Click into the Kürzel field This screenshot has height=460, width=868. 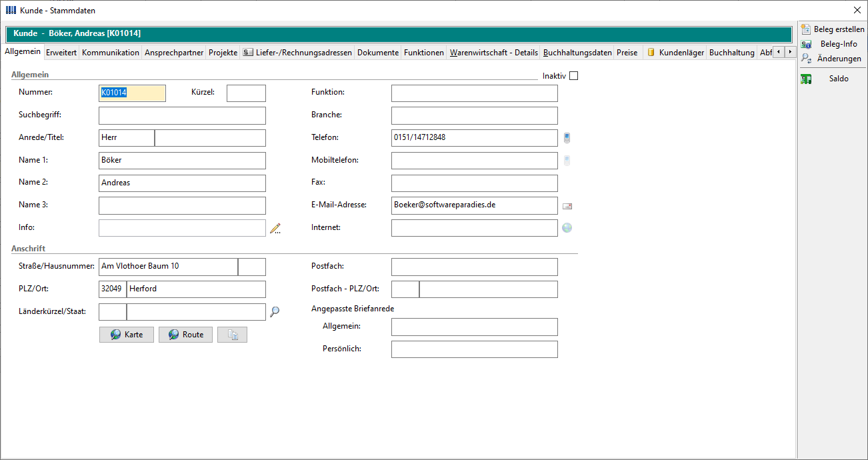246,93
